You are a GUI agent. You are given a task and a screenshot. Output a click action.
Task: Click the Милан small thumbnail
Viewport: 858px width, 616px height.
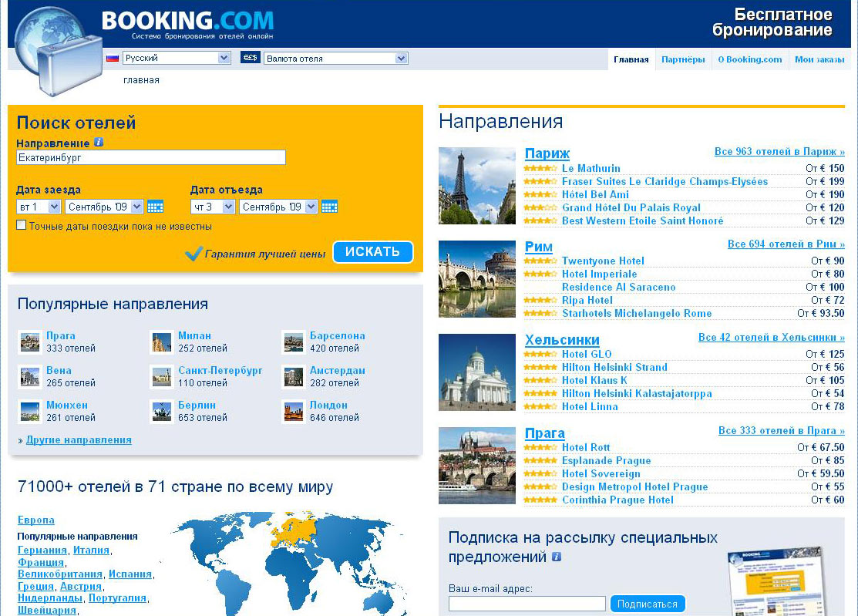point(162,342)
